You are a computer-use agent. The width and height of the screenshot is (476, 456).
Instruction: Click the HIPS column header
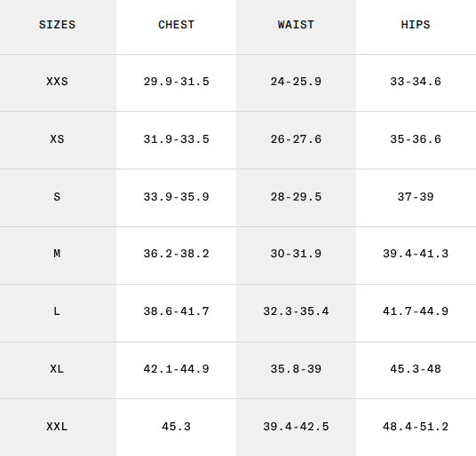pos(416,25)
